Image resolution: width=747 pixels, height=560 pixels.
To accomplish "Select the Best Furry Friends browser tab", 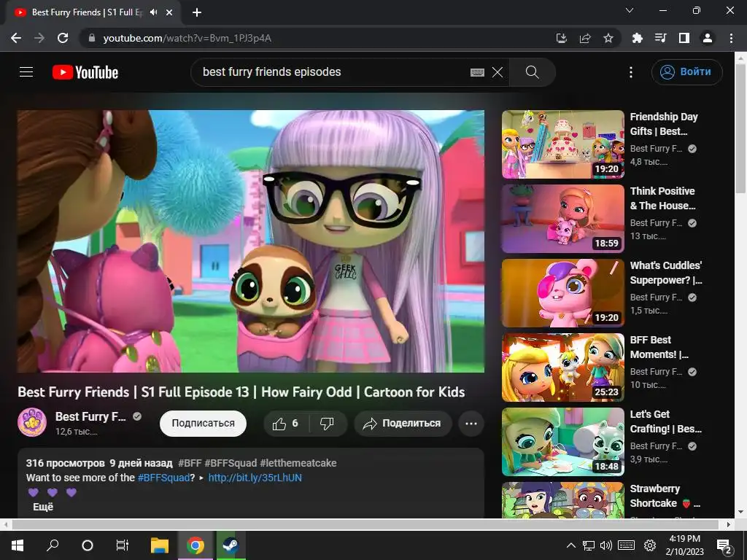I will (93, 12).
